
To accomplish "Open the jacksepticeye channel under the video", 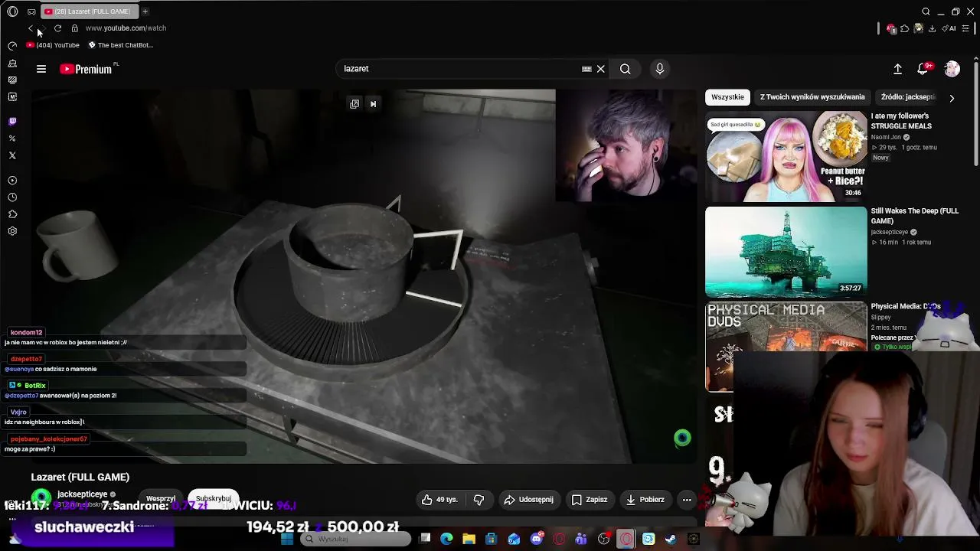I will click(x=82, y=494).
